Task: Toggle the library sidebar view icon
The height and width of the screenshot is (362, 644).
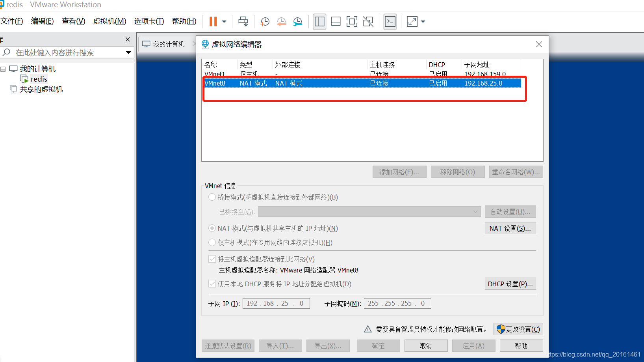Action: [319, 22]
